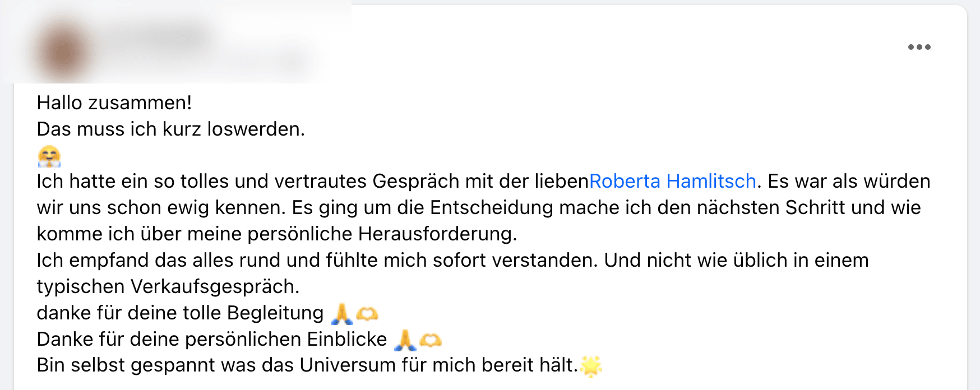Click the praying hands emoji after 'Einblicke'
The image size is (980, 390).
coord(405,340)
